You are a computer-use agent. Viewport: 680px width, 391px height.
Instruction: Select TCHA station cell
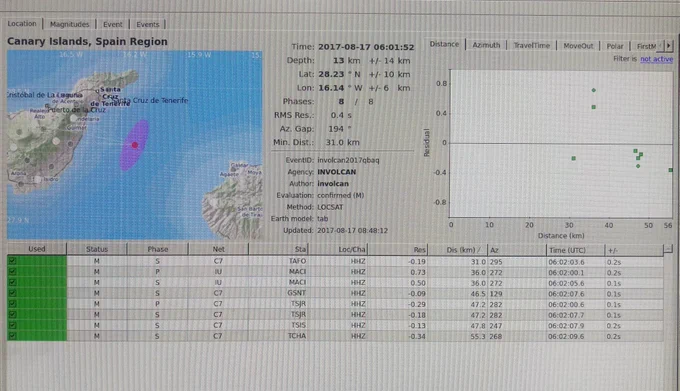(x=297, y=336)
